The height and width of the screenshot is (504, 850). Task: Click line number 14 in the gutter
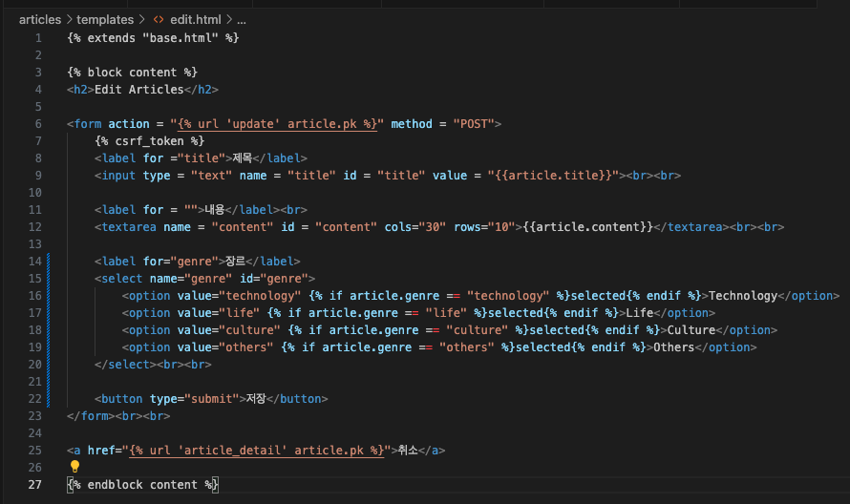click(35, 262)
